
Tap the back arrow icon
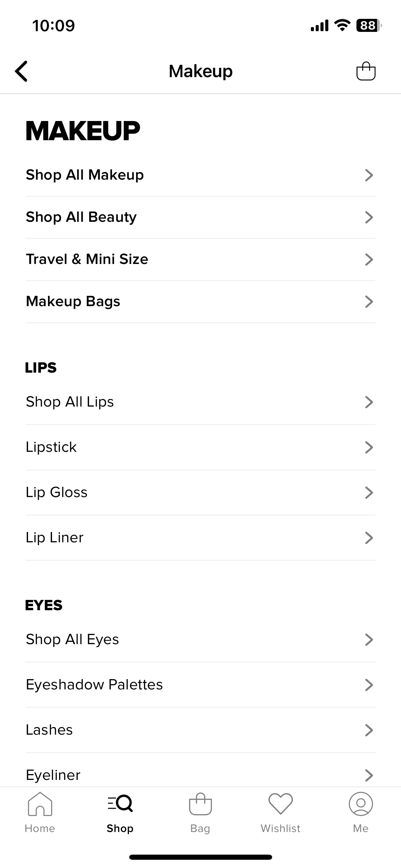click(x=21, y=71)
